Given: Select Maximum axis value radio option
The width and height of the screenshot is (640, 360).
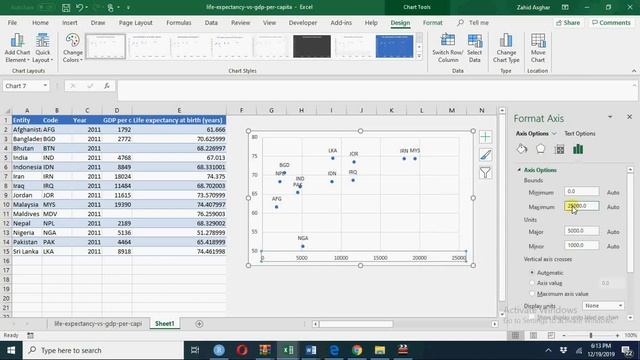Looking at the screenshot, I should click(532, 293).
